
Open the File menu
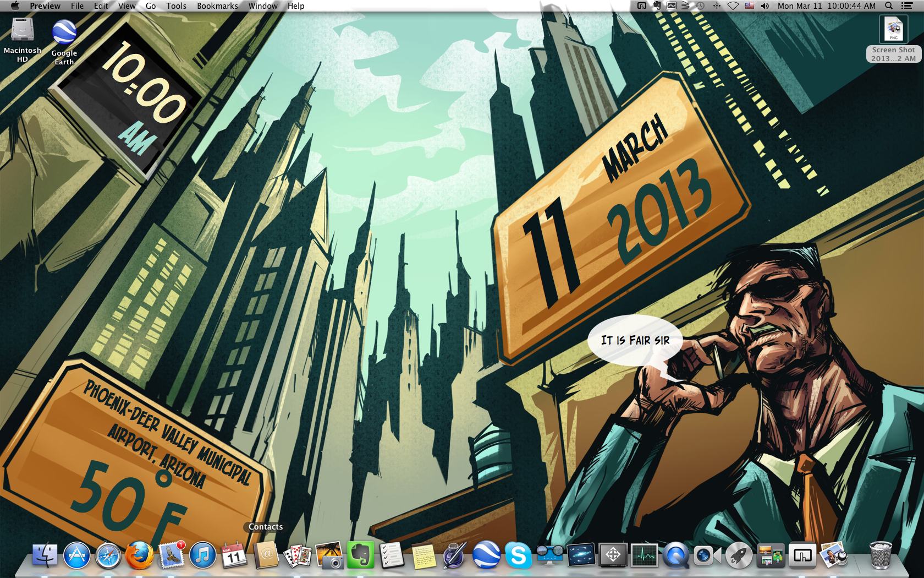pyautogui.click(x=77, y=6)
